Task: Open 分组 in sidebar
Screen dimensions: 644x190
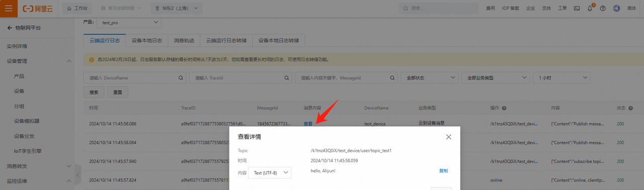Action: pyautogui.click(x=19, y=106)
